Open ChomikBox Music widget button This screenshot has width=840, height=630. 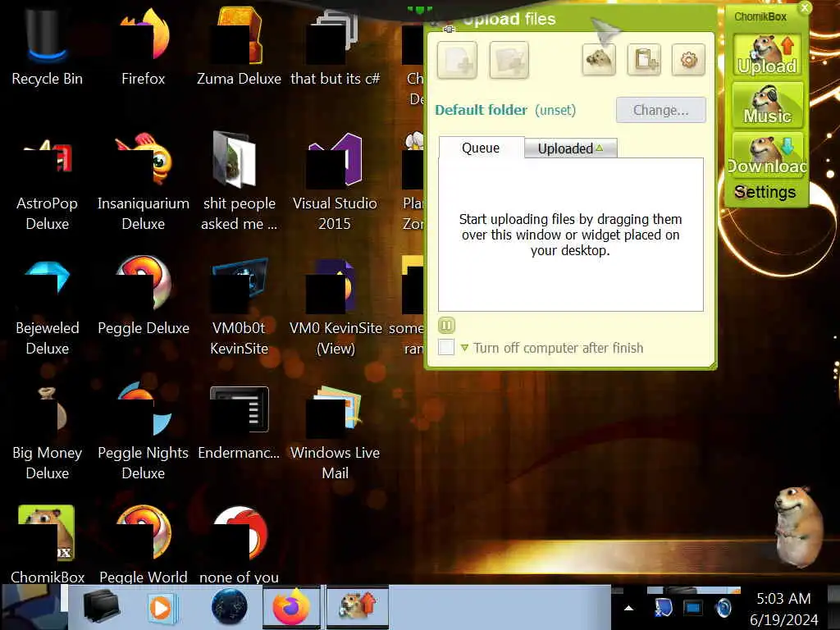pos(767,104)
